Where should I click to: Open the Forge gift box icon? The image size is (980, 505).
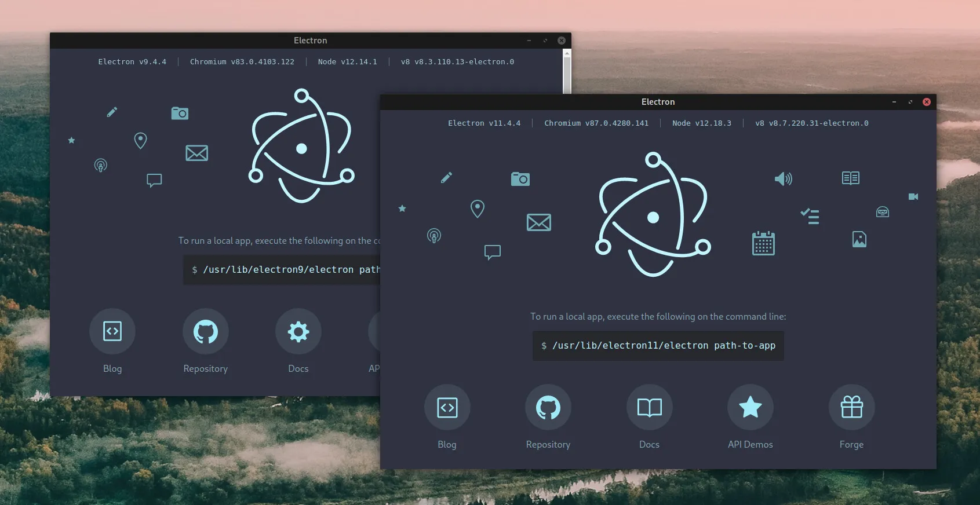pos(851,407)
